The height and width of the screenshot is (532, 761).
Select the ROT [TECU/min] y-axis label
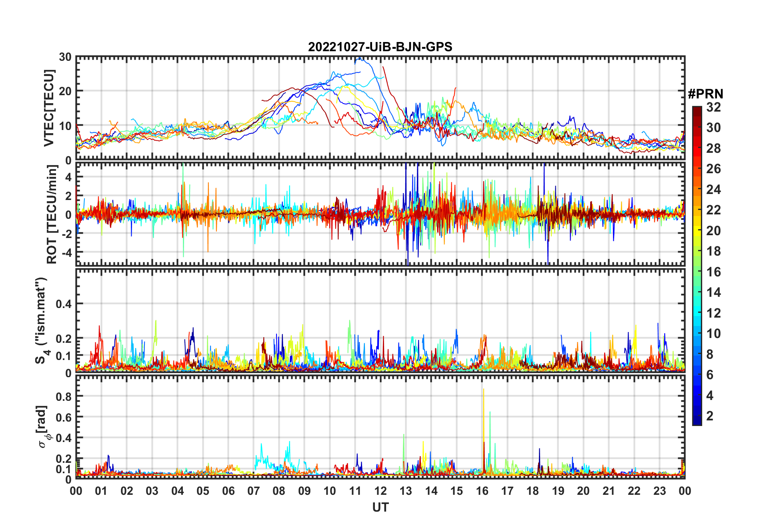52,214
